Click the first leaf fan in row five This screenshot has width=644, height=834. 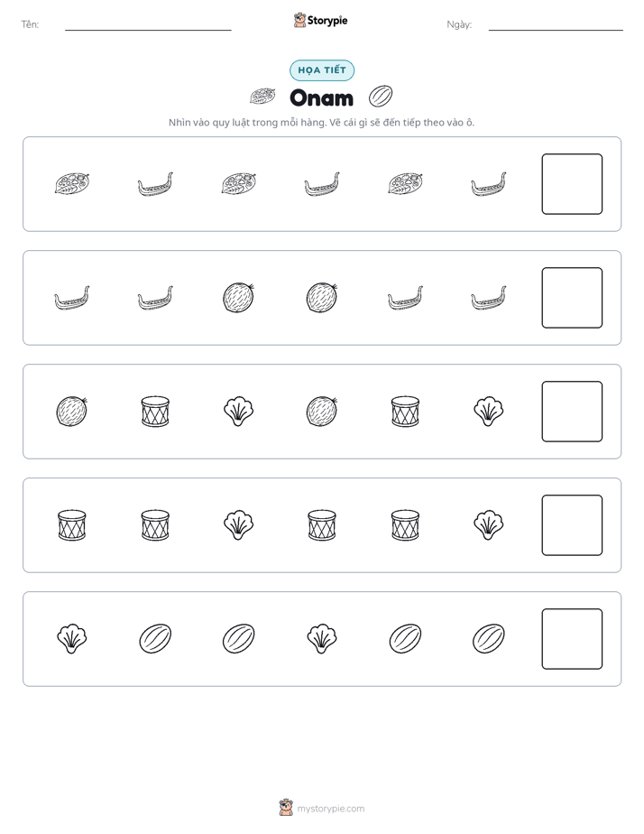coord(72,639)
